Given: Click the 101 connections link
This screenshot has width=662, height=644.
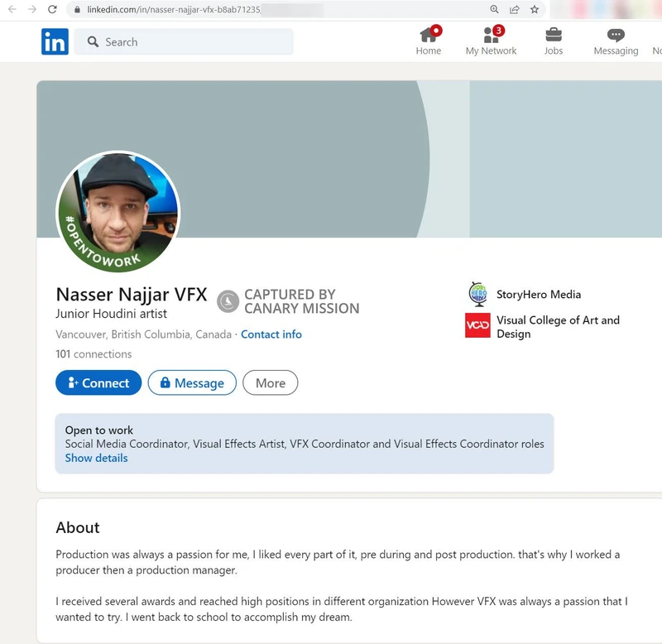Looking at the screenshot, I should tap(93, 353).
